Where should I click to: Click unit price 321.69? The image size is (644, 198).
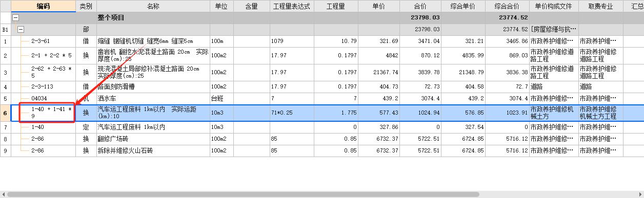pos(379,41)
